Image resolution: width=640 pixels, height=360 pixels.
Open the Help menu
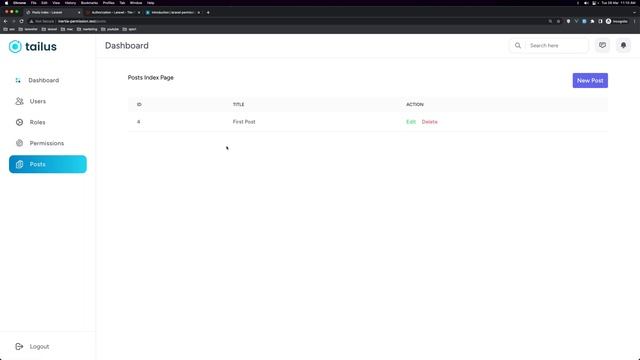151,3
